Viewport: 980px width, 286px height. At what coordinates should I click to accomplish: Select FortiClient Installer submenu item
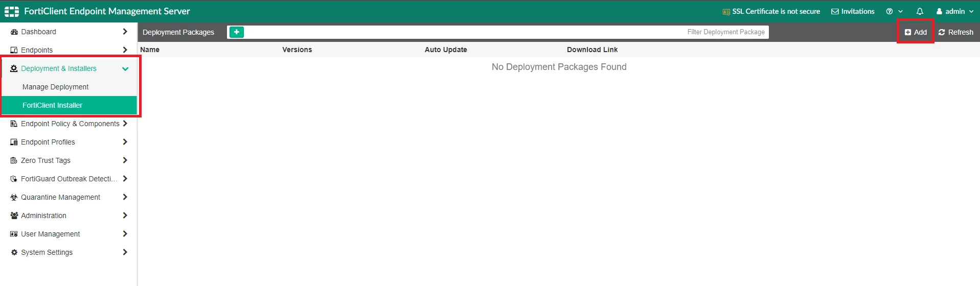coord(69,105)
